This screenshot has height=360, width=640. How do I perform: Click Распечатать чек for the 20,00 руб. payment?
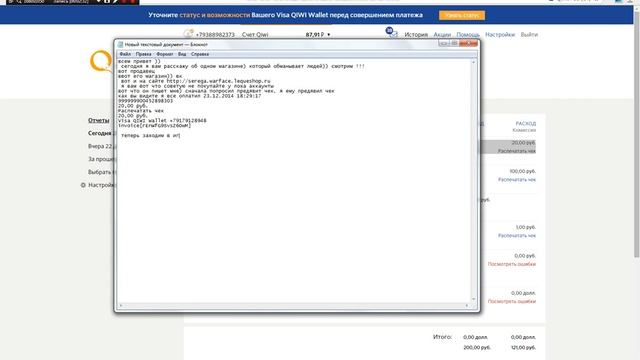pyautogui.click(x=516, y=151)
